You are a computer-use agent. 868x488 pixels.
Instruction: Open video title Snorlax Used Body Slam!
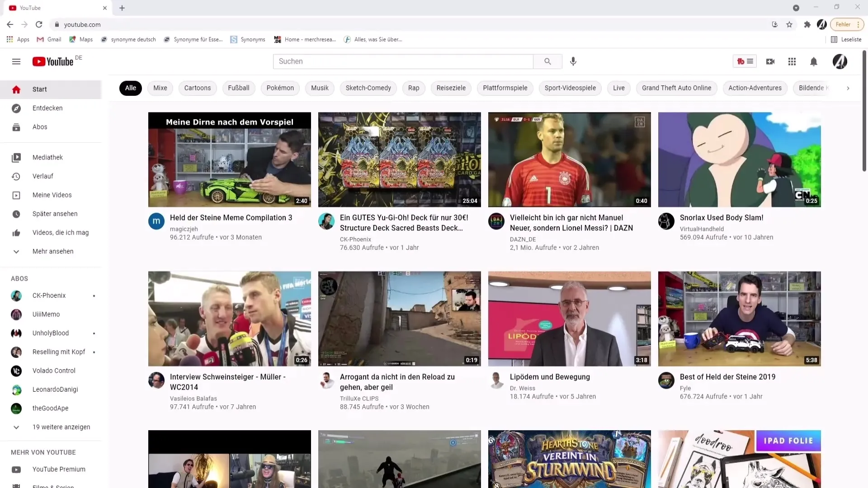pyautogui.click(x=722, y=218)
